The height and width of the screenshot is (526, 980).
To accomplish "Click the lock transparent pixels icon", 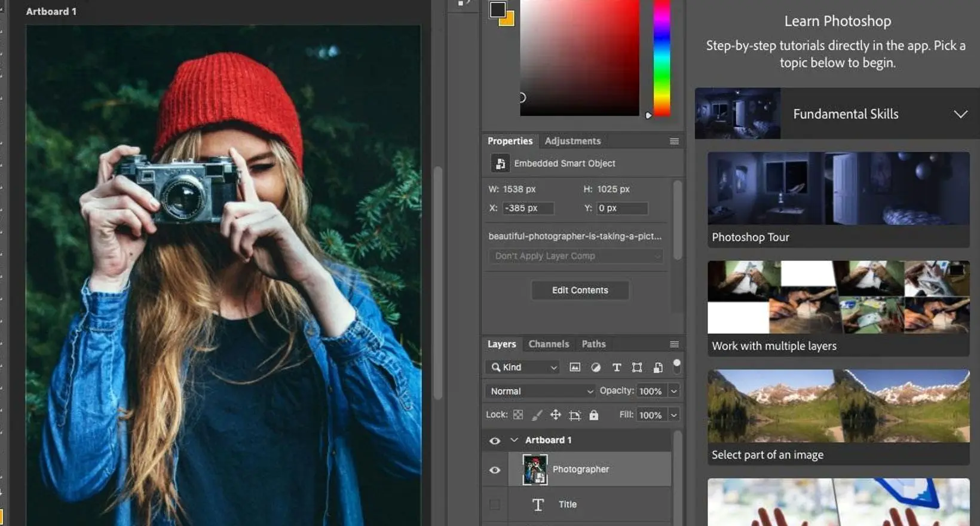I will [518, 415].
